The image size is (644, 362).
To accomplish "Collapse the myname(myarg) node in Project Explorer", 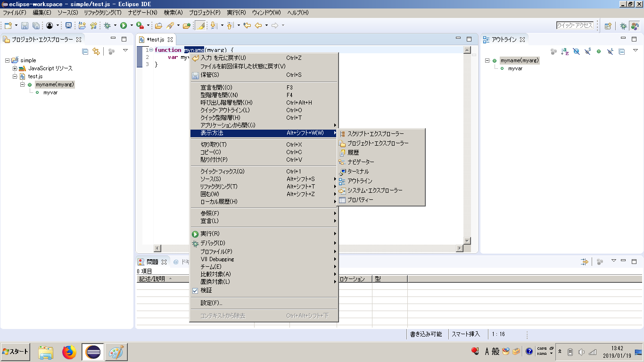I will (x=22, y=84).
